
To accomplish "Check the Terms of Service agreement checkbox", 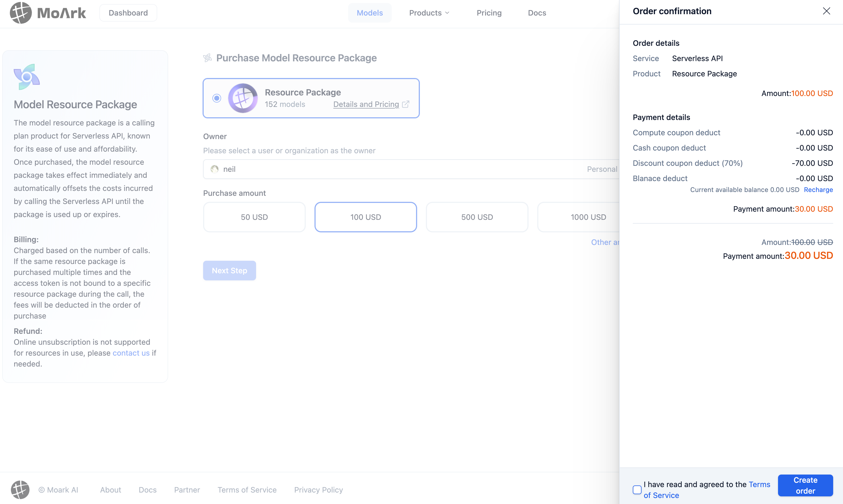I will click(637, 490).
